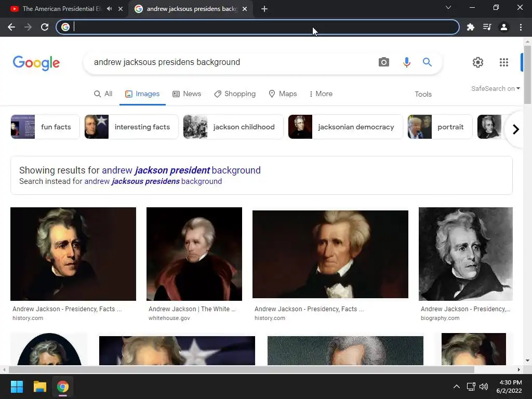This screenshot has width=532, height=399.
Task: Open Chrome three-dot menu
Action: 521,27
